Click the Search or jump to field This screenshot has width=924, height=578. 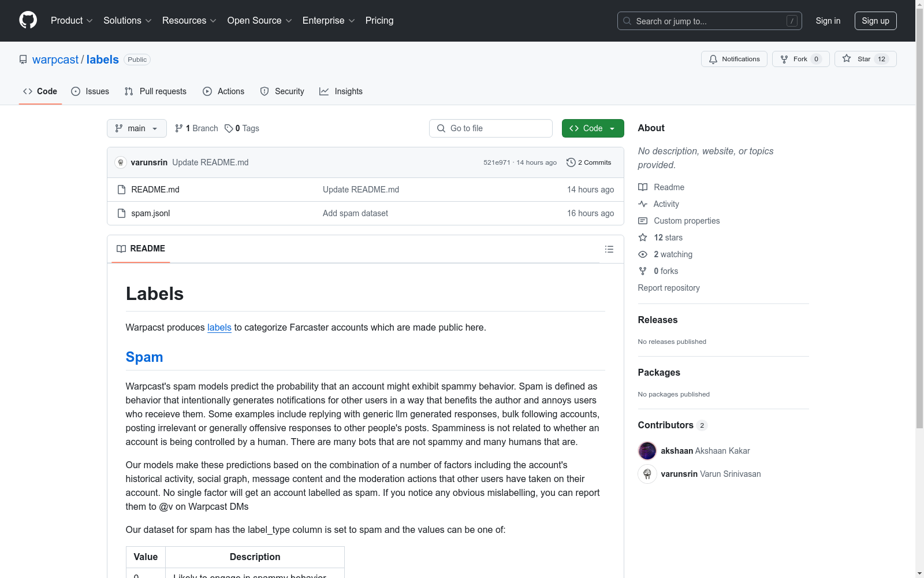coord(710,21)
